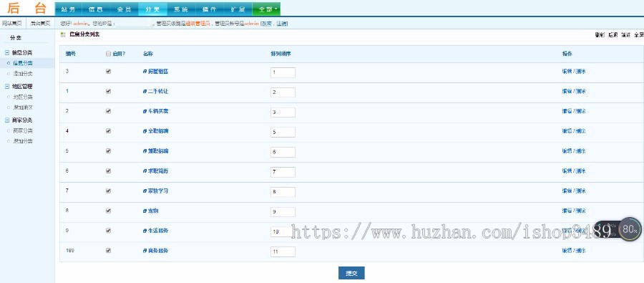Click grid icon before 信息分类列表 title
The width and height of the screenshot is (644, 283).
(63, 35)
